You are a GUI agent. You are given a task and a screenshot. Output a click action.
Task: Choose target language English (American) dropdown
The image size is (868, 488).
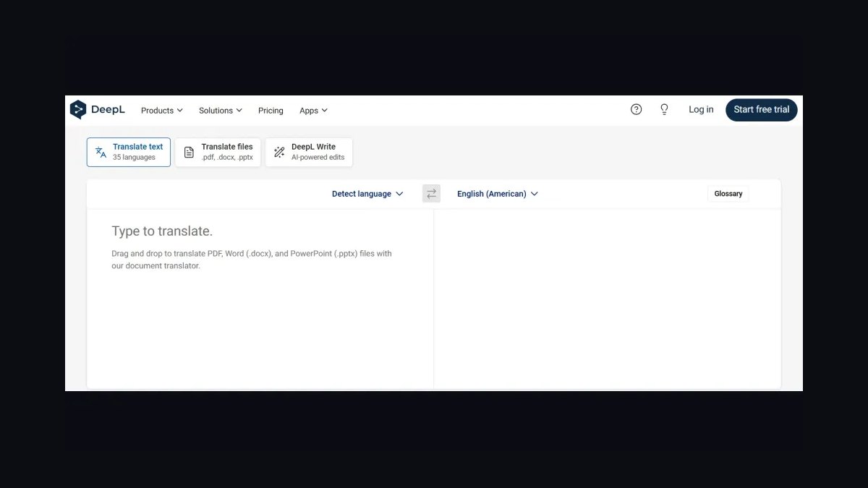pyautogui.click(x=498, y=194)
